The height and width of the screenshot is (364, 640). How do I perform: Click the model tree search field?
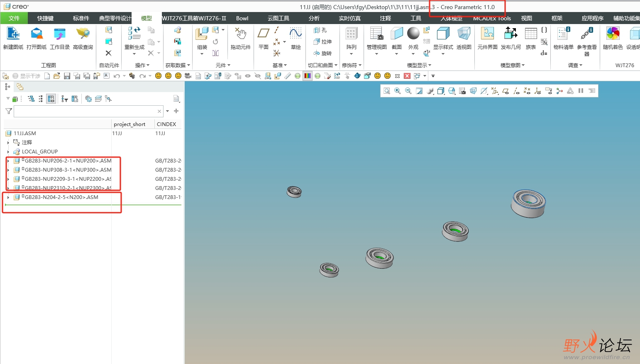[x=88, y=111]
